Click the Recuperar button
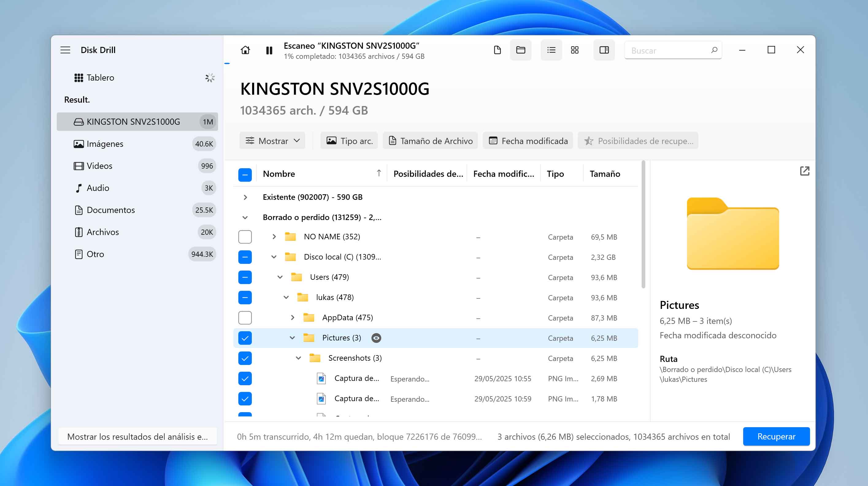The image size is (868, 486). [776, 437]
